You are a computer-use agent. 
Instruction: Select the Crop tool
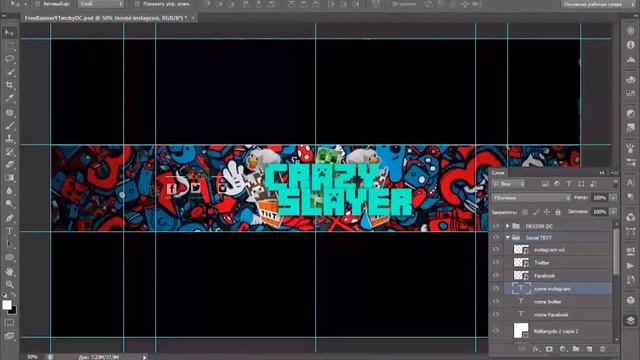[10, 85]
